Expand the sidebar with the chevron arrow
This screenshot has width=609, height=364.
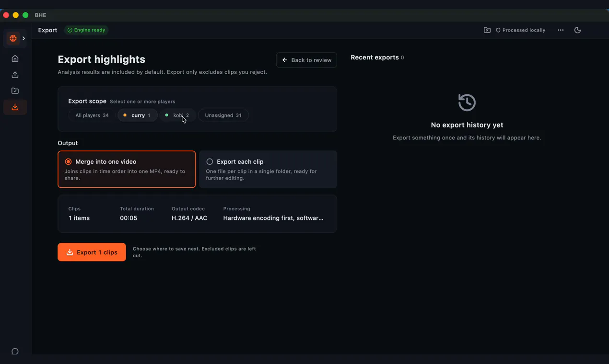point(23,38)
